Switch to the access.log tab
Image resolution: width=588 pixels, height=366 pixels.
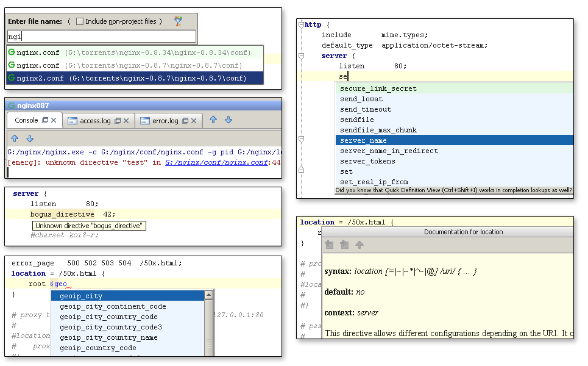95,121
